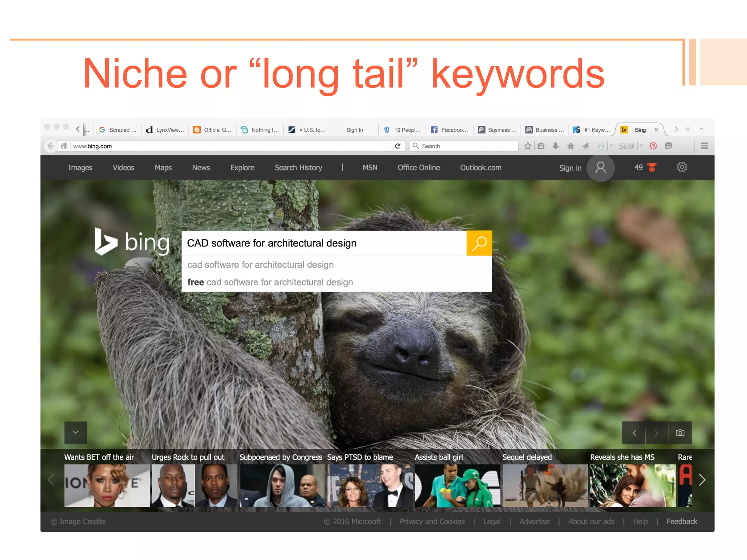Open Explore in Bing navigation
This screenshot has width=747, height=560.
(x=242, y=168)
